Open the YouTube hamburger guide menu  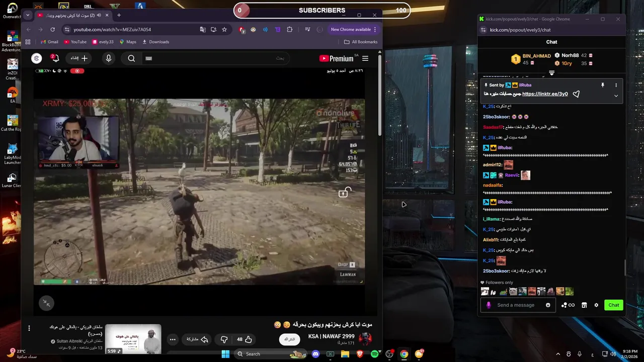tap(365, 58)
